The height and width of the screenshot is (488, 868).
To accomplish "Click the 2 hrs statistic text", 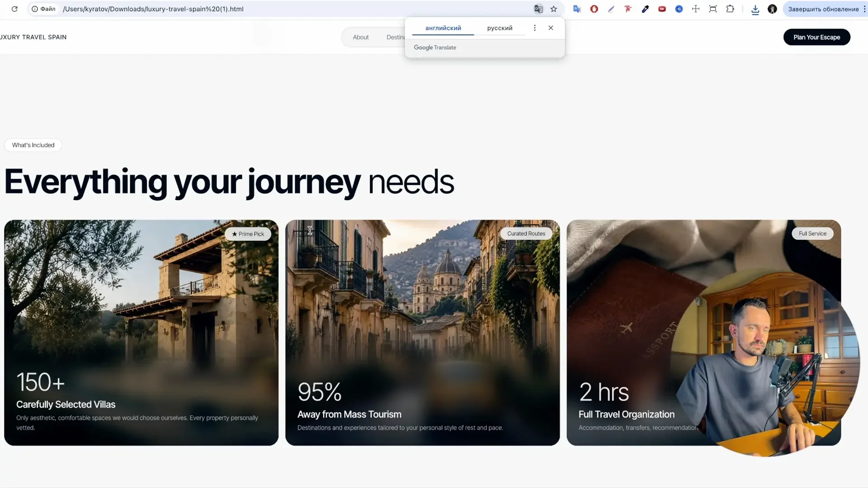I will click(x=604, y=392).
